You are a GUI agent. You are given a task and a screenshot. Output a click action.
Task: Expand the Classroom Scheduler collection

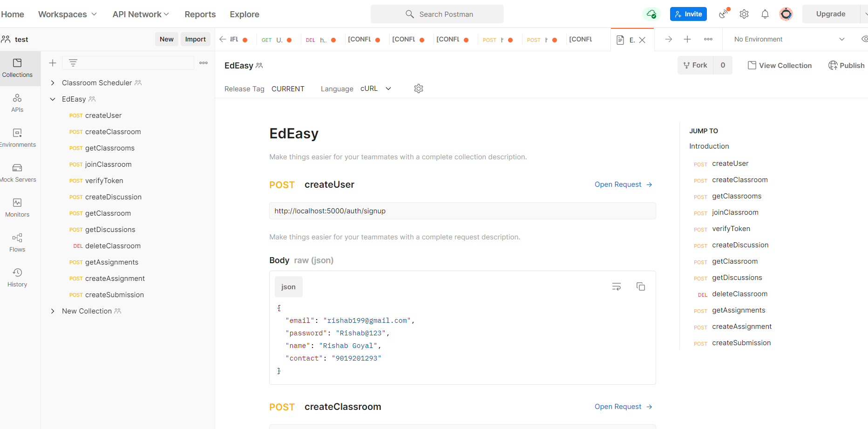(x=53, y=83)
